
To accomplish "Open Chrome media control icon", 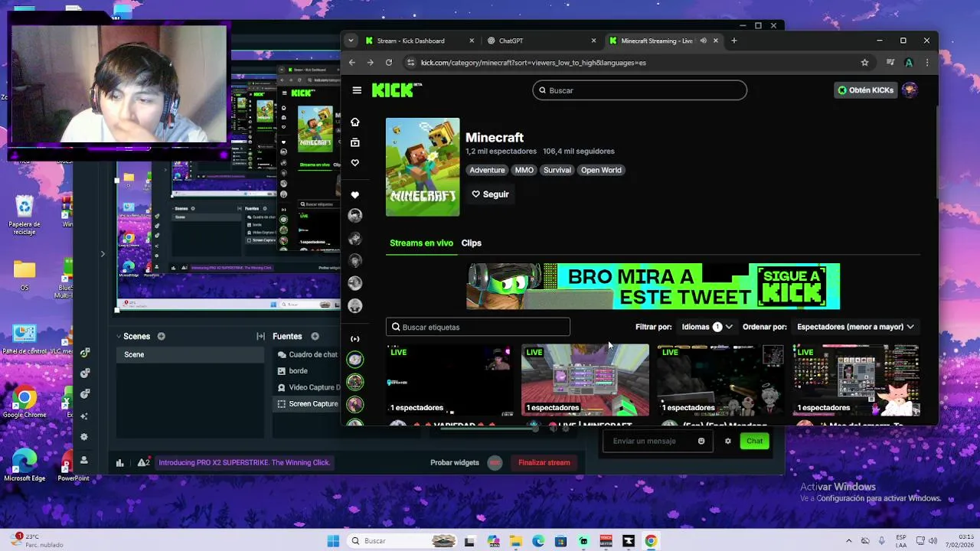I will pyautogui.click(x=890, y=63).
